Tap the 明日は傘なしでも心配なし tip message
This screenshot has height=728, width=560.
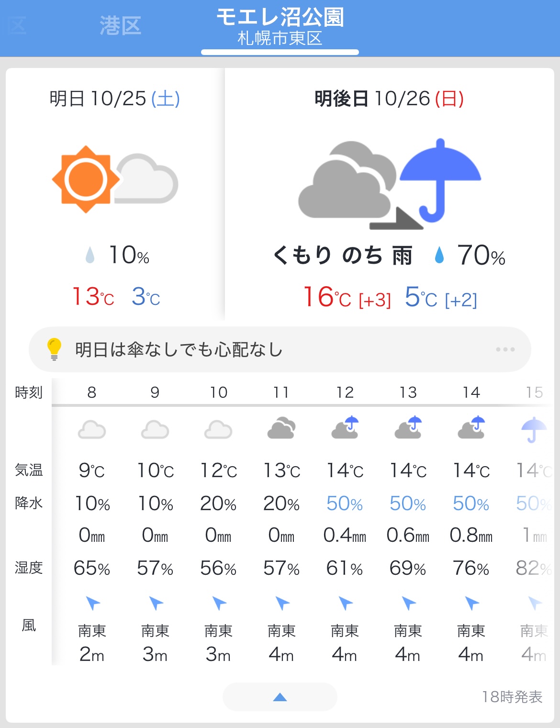click(x=179, y=350)
